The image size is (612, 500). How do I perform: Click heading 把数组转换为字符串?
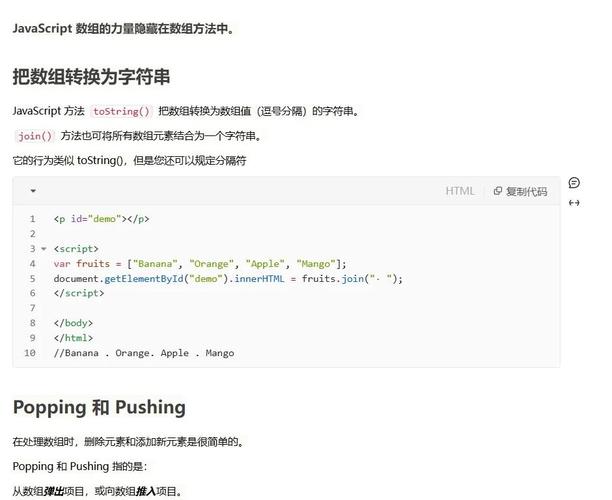click(x=91, y=76)
